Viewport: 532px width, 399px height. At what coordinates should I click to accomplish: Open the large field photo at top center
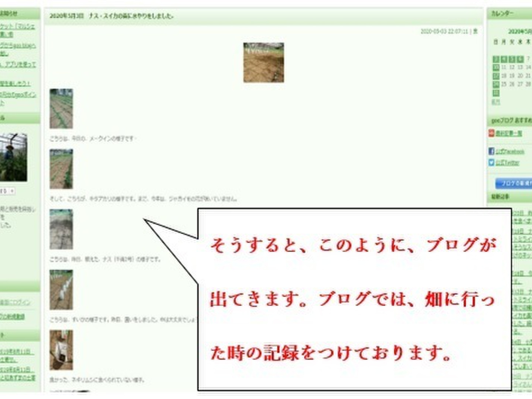coord(263,62)
